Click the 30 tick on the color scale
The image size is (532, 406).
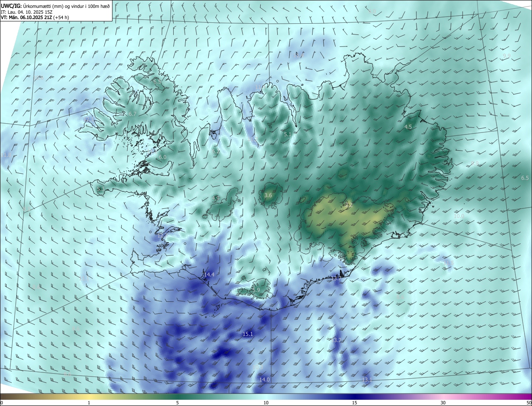[x=443, y=403]
